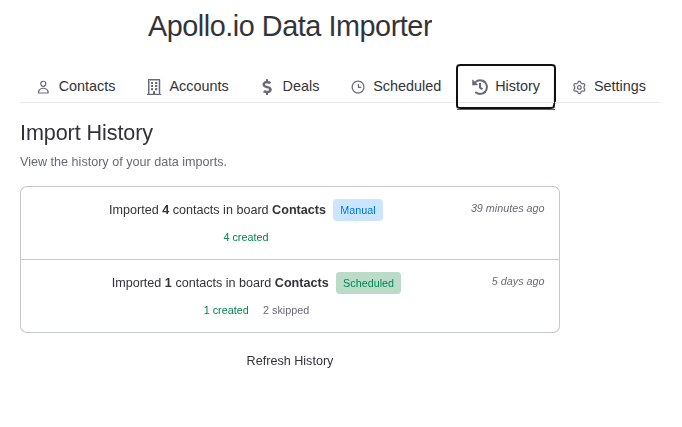
Task: Click the "2 skipped" status text
Action: click(286, 310)
